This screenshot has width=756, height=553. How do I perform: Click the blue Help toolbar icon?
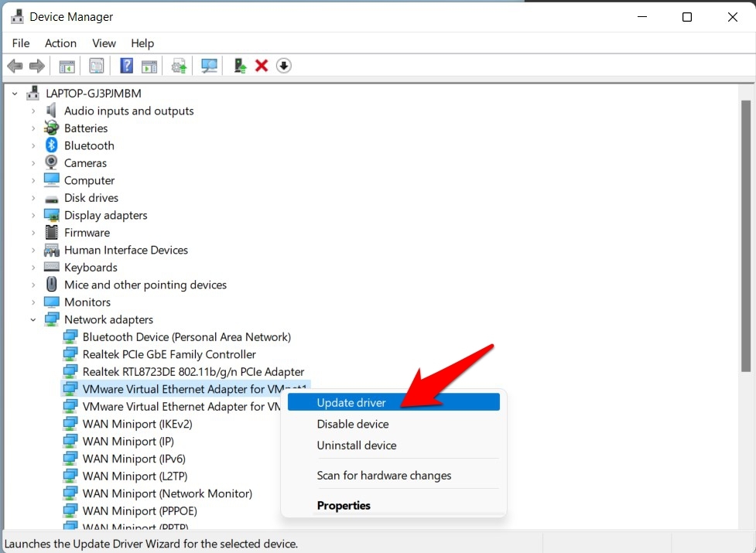coord(127,66)
